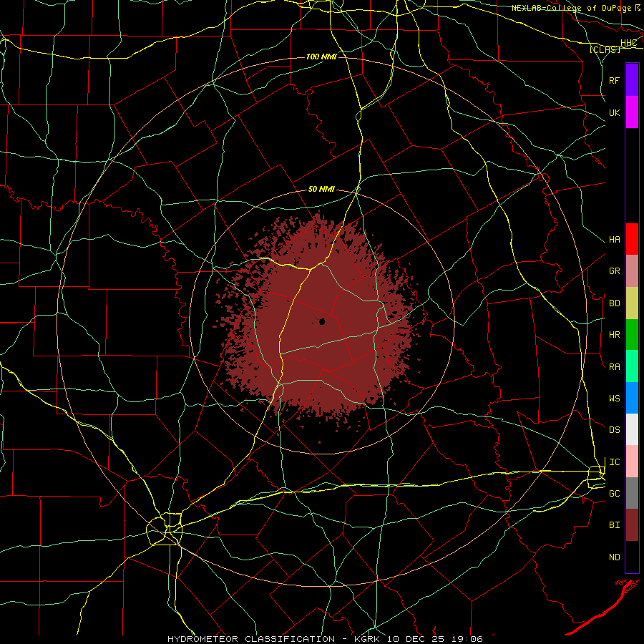
Task: Select the BI legend label
Action: (x=615, y=525)
